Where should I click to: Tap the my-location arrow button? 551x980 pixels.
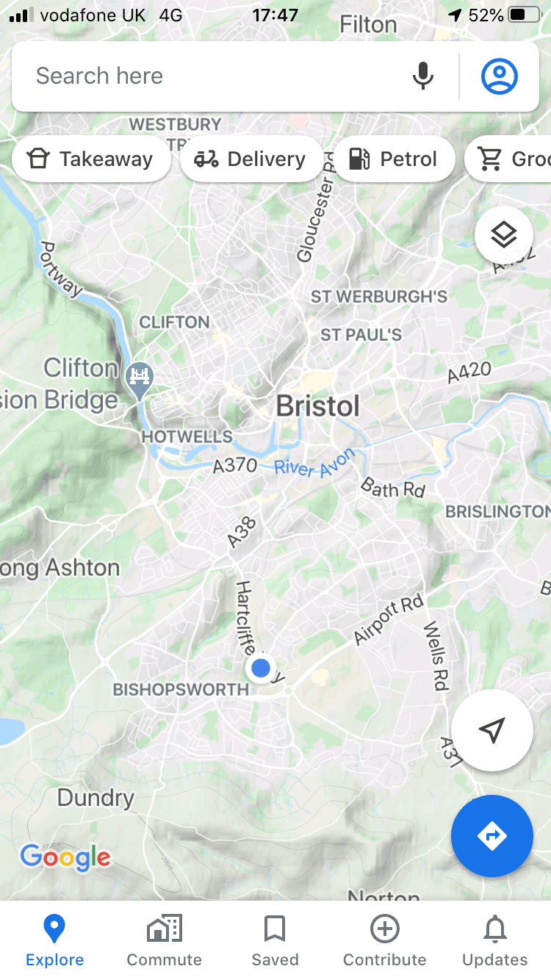point(492,730)
